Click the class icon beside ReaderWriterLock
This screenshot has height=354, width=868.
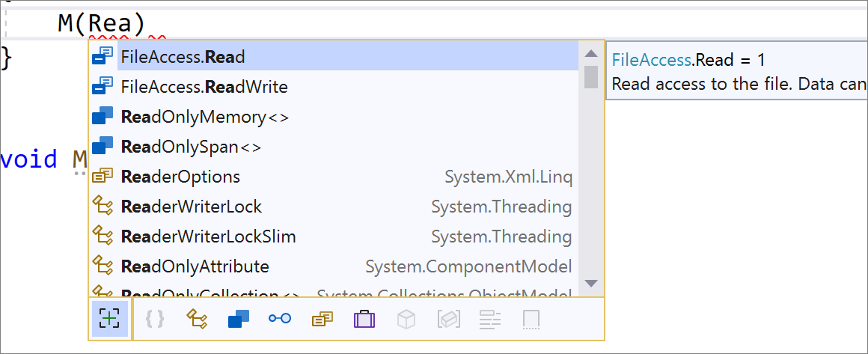[x=103, y=206]
